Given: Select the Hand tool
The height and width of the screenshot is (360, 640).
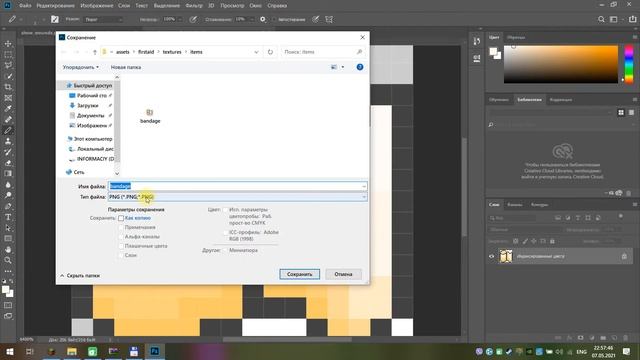Looking at the screenshot, I should pos(8,249).
